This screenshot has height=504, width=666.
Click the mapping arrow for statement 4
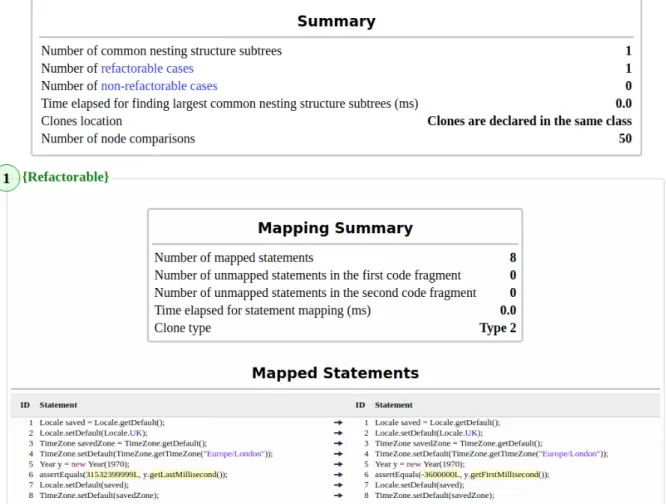[x=338, y=454]
